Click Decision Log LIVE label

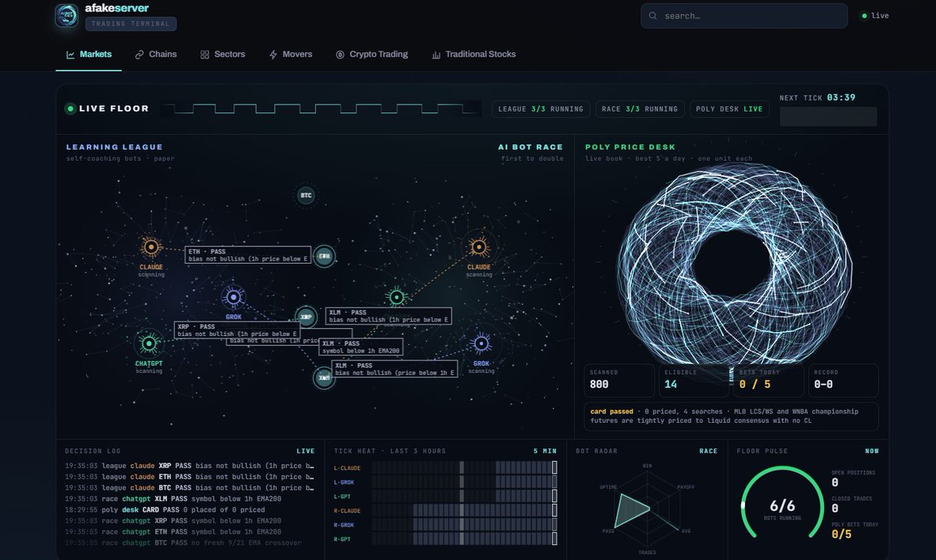305,451
